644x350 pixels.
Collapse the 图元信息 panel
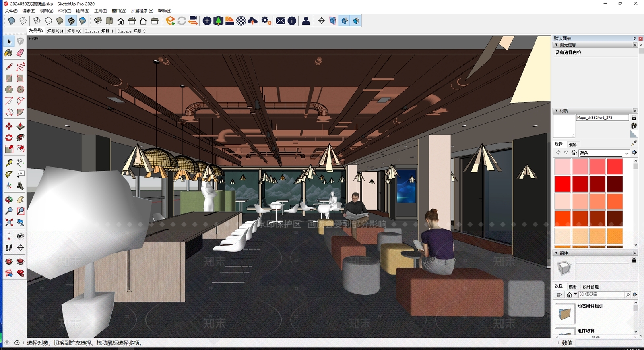(x=557, y=45)
